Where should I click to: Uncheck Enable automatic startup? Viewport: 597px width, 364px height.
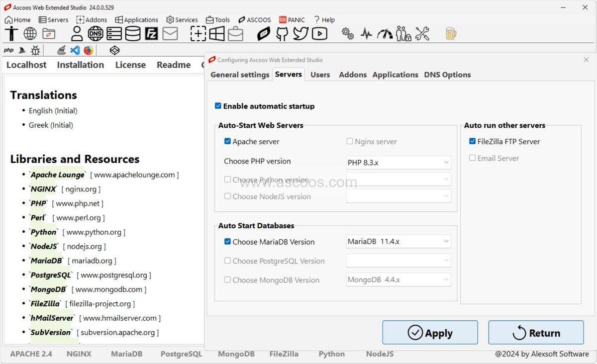[218, 106]
